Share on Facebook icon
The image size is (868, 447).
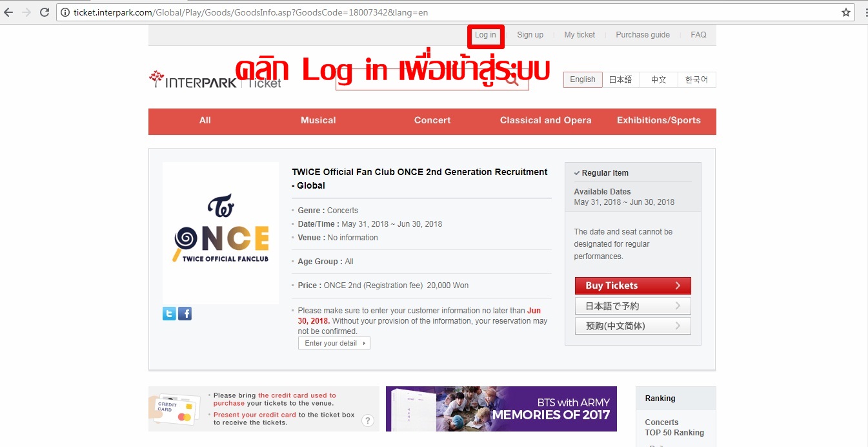185,314
